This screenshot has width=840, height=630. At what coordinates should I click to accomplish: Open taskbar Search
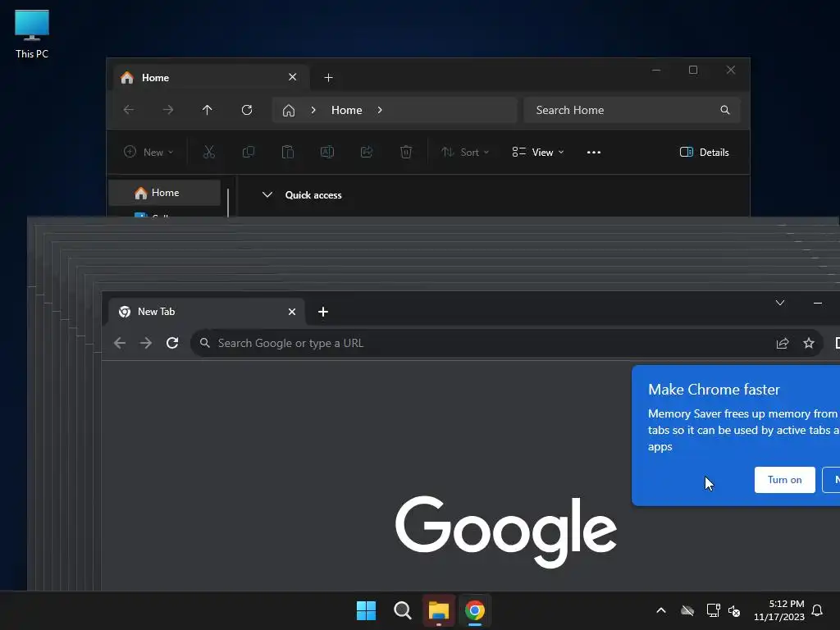402,610
